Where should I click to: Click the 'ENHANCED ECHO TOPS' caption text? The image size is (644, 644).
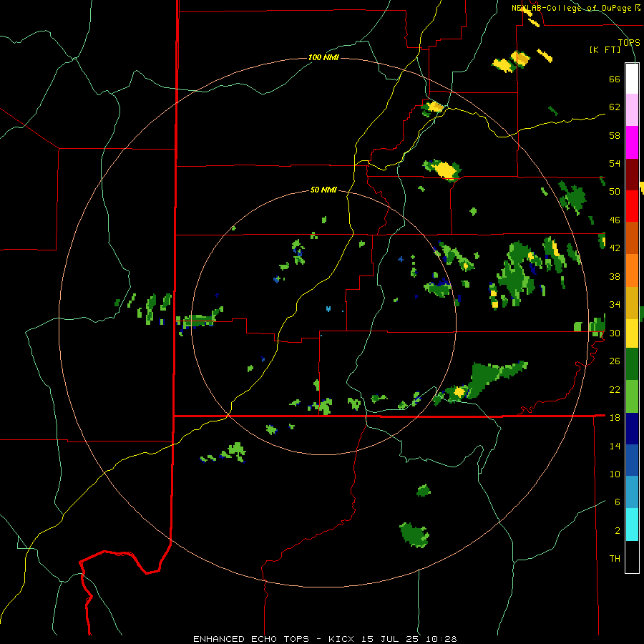[x=251, y=639]
